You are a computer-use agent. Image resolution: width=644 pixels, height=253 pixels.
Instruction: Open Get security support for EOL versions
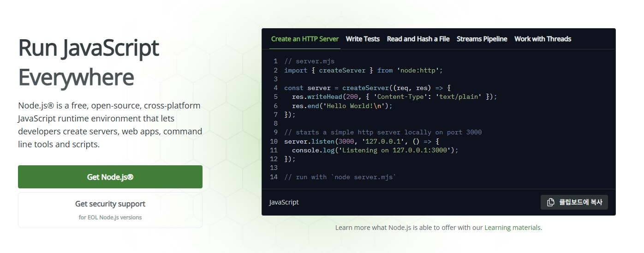(x=110, y=210)
